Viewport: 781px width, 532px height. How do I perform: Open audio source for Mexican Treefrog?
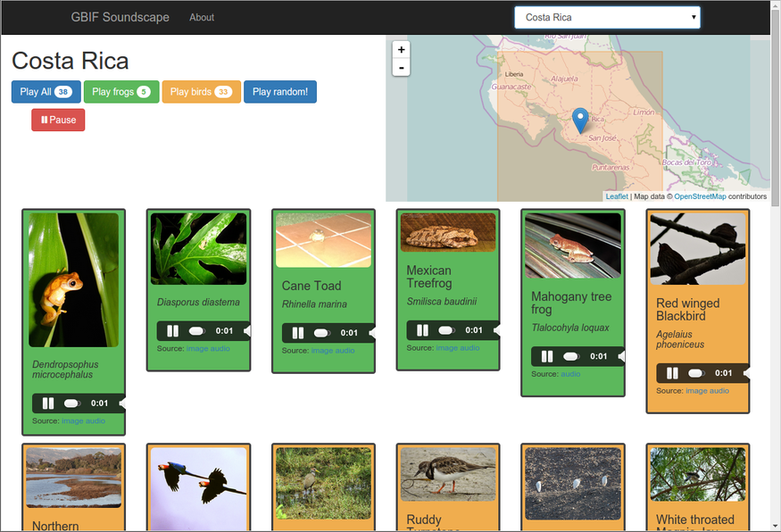[469, 348]
